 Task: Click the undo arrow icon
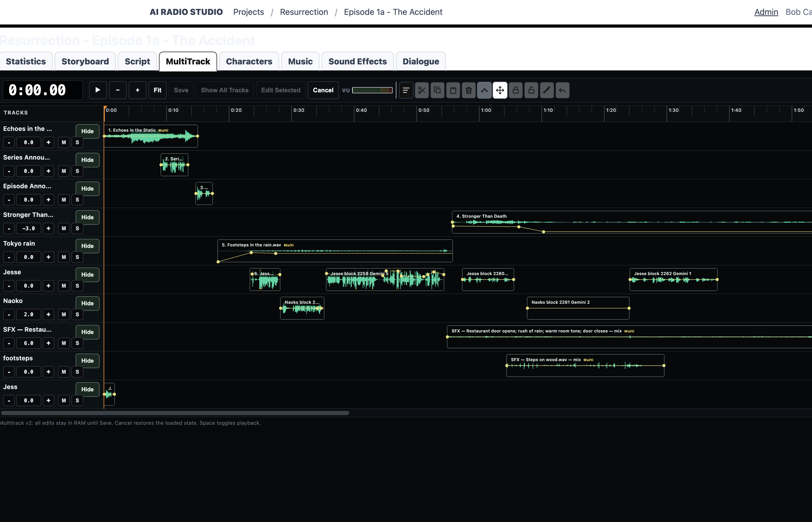(562, 90)
